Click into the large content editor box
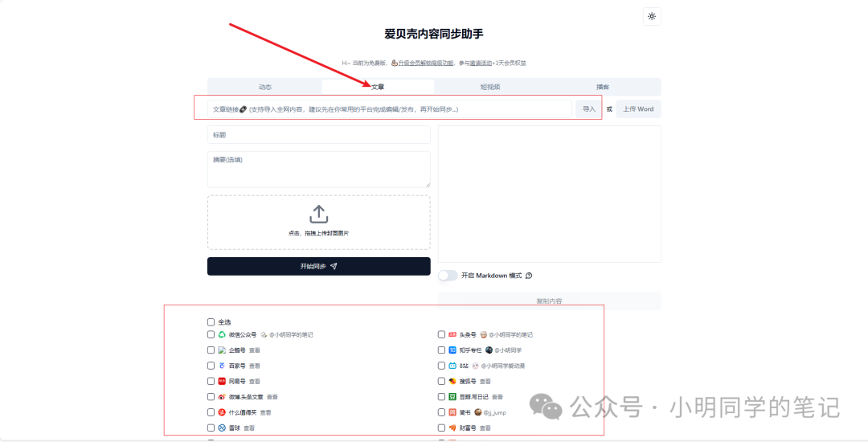 549,194
